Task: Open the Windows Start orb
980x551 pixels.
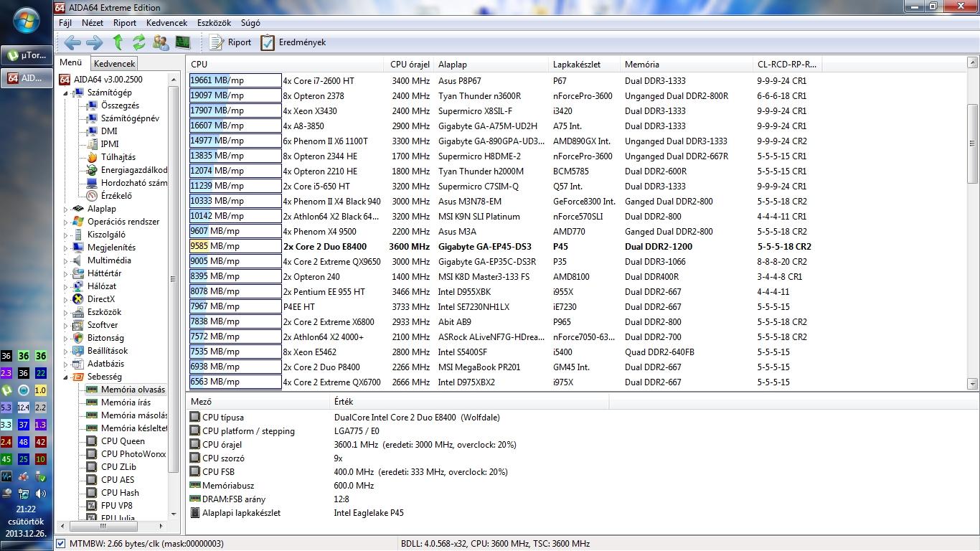Action: [x=27, y=20]
